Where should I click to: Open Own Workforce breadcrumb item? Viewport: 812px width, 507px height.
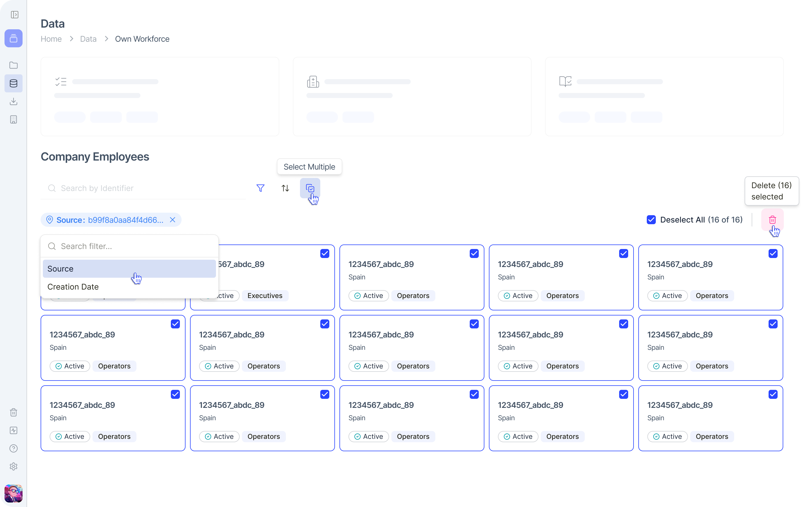(142, 39)
